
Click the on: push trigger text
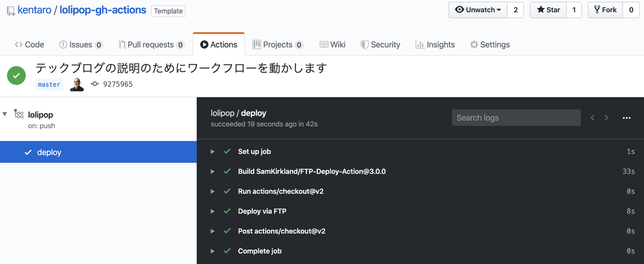(41, 126)
